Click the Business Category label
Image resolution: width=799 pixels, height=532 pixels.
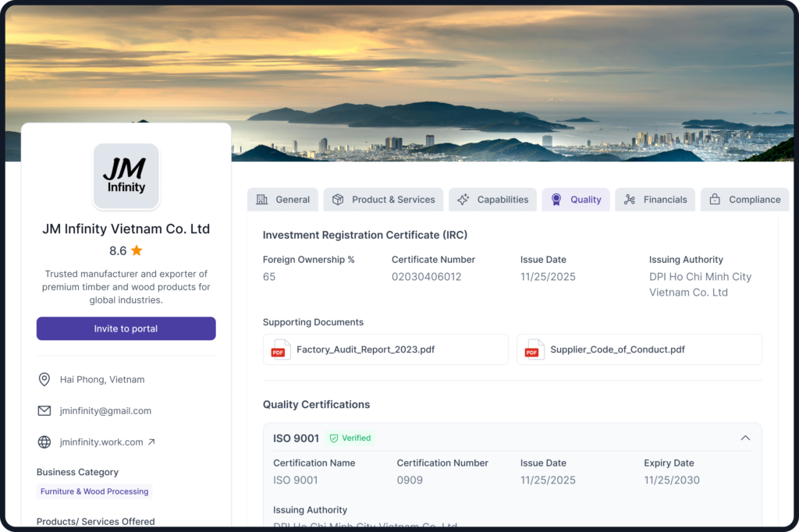[77, 473]
